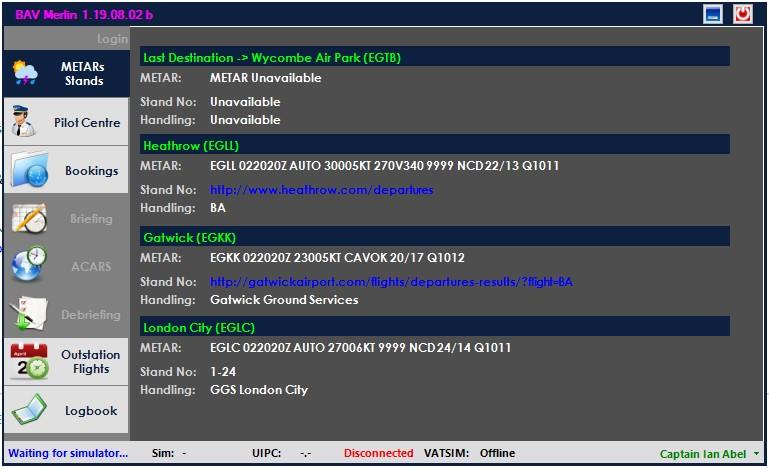Select the Debriefing menu item
The image size is (769, 469).
66,314
